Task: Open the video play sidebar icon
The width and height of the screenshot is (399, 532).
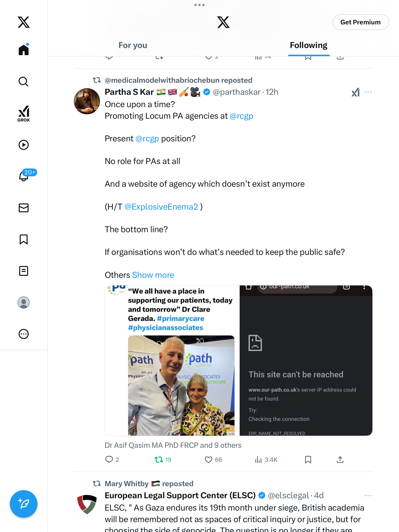Action: 24,145
